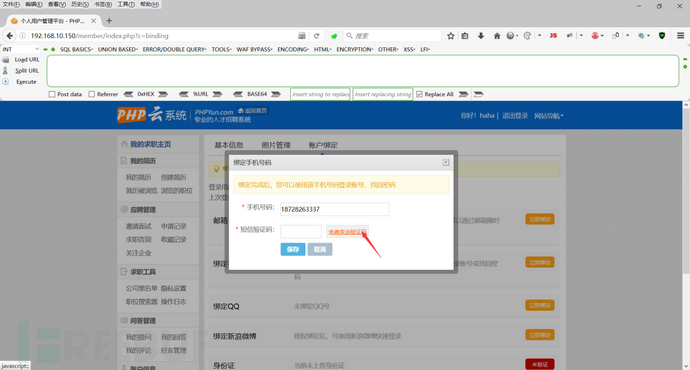This screenshot has width=690, height=370.
Task: Open the downloads arrow icon
Action: (x=481, y=36)
